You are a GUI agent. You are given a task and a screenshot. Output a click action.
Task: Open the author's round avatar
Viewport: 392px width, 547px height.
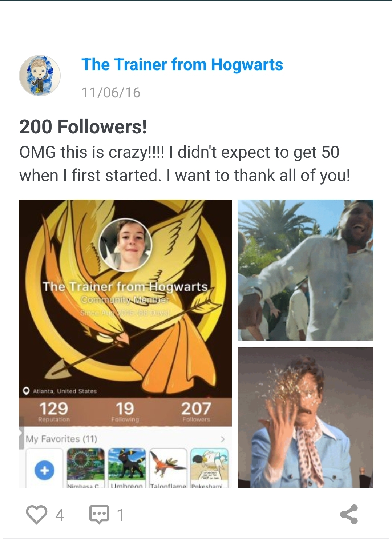click(x=40, y=76)
